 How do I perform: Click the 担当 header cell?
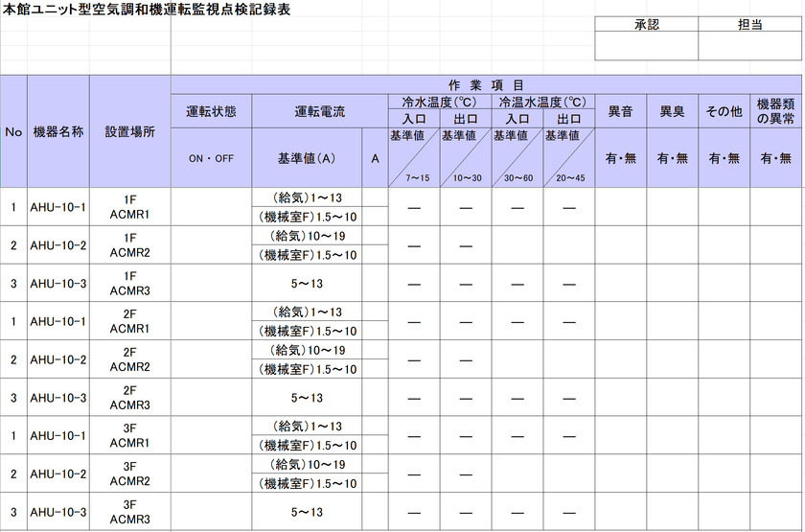coord(749,24)
